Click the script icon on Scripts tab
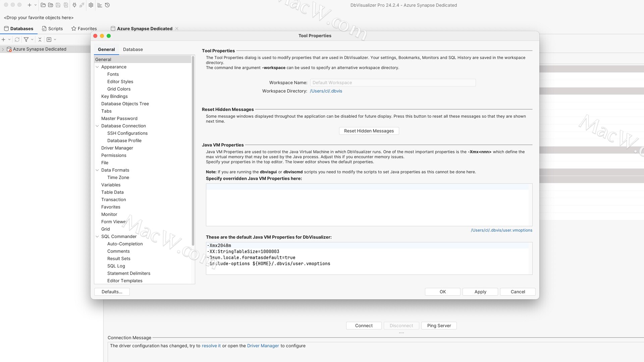The height and width of the screenshot is (362, 644). tap(44, 28)
